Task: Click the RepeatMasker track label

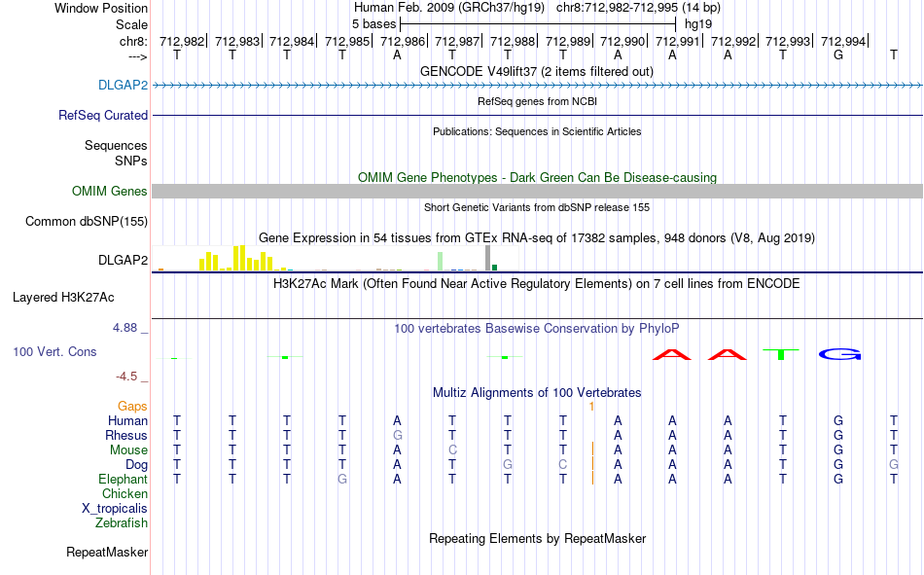Action: coord(107,552)
